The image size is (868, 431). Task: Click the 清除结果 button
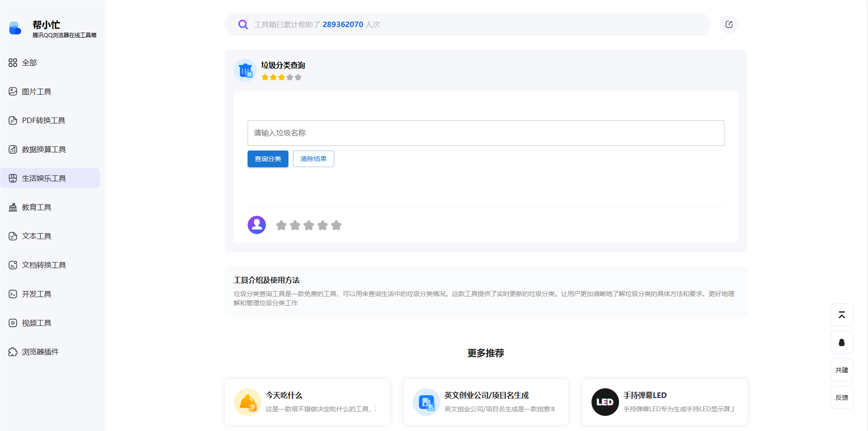pyautogui.click(x=313, y=158)
